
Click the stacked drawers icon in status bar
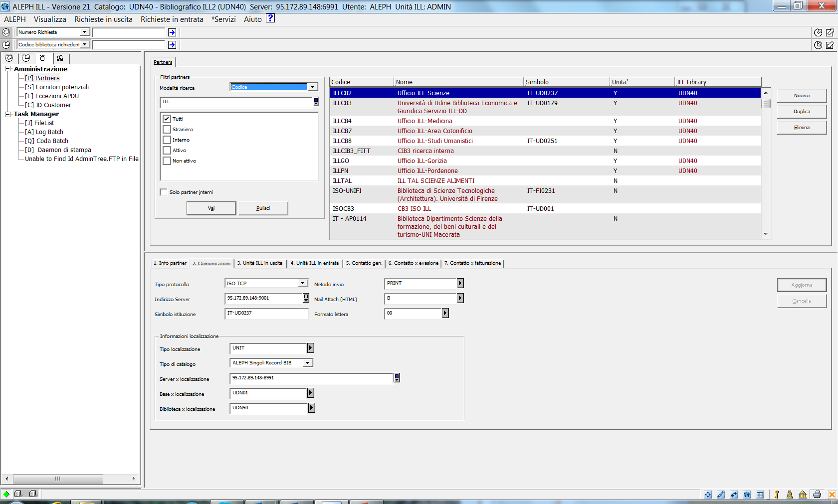point(790,495)
